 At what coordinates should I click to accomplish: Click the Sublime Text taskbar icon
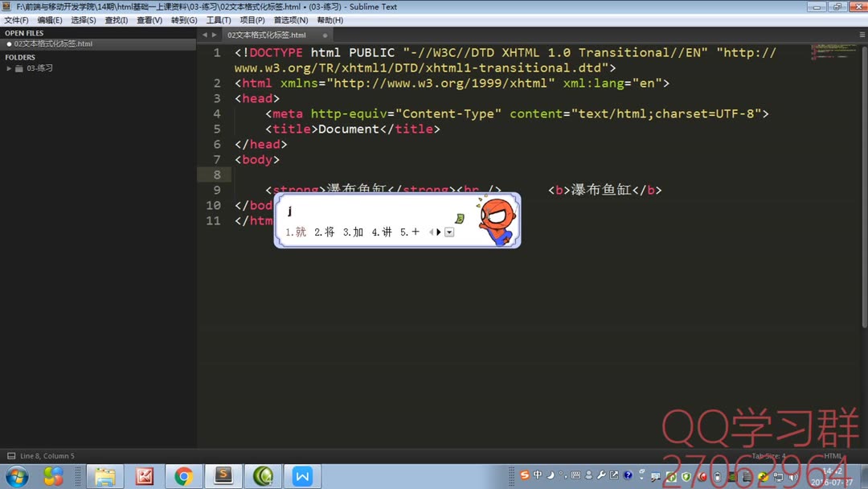223,476
